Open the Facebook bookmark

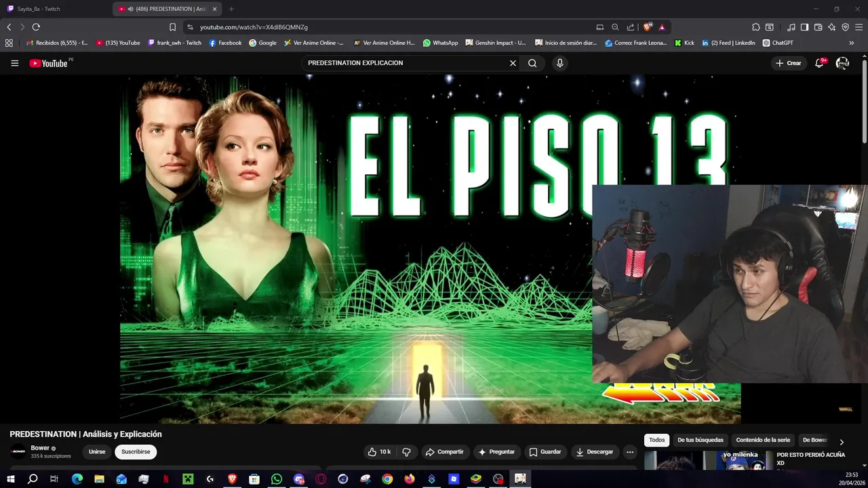tap(225, 43)
